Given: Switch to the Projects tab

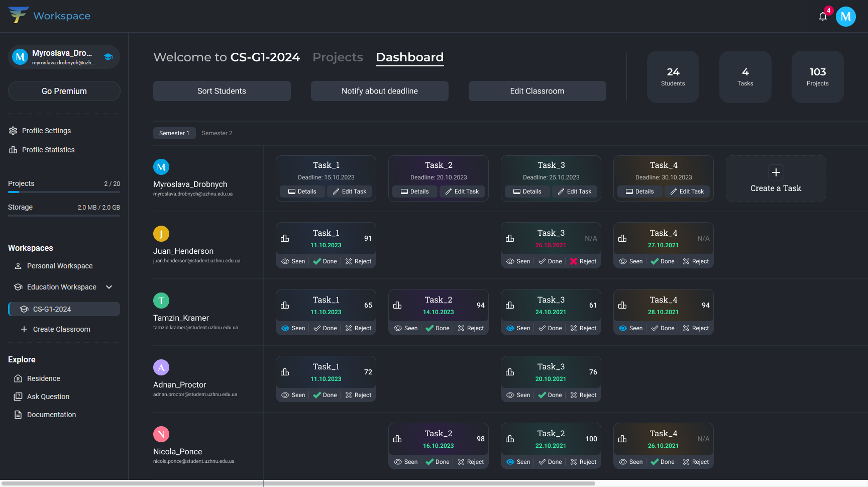Looking at the screenshot, I should (338, 57).
